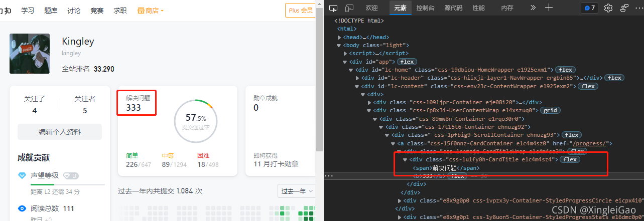This screenshot has width=644, height=221.
Task: Click the 困难 18/498 statistic
Action: pyautogui.click(x=208, y=160)
